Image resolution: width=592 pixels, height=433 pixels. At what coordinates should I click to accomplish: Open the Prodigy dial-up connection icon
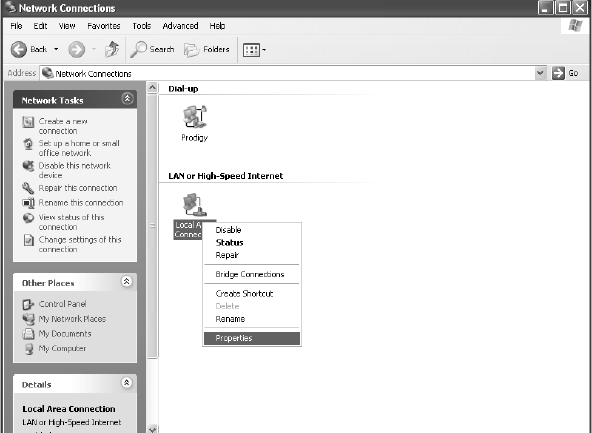194,117
